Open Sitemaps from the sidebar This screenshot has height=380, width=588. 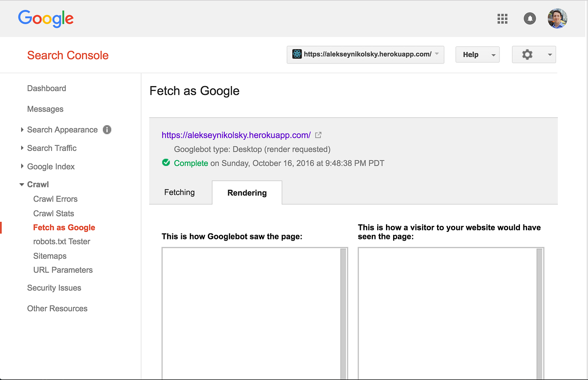[50, 256]
